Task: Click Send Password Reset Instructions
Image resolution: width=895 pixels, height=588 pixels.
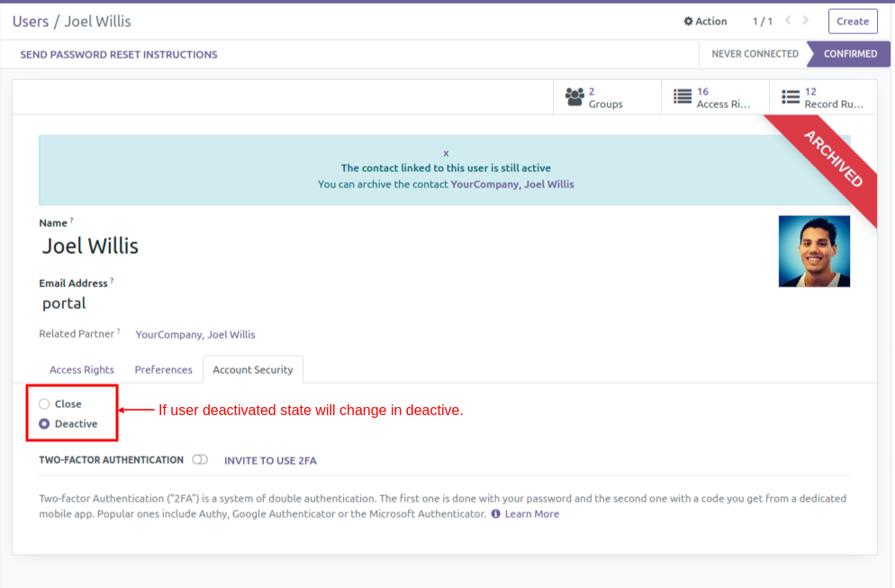Action: coord(119,54)
